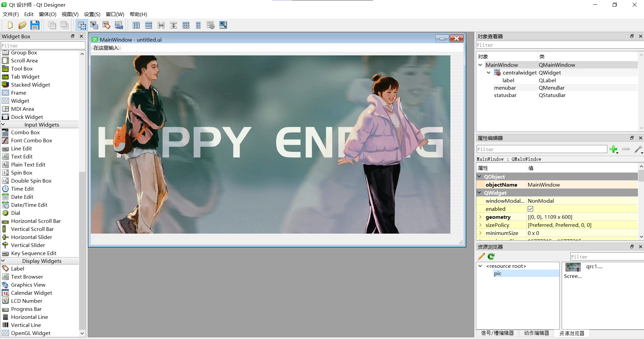Close the 资源浏览器 panel
Viewport: 644px width, 339px height.
tap(641, 247)
